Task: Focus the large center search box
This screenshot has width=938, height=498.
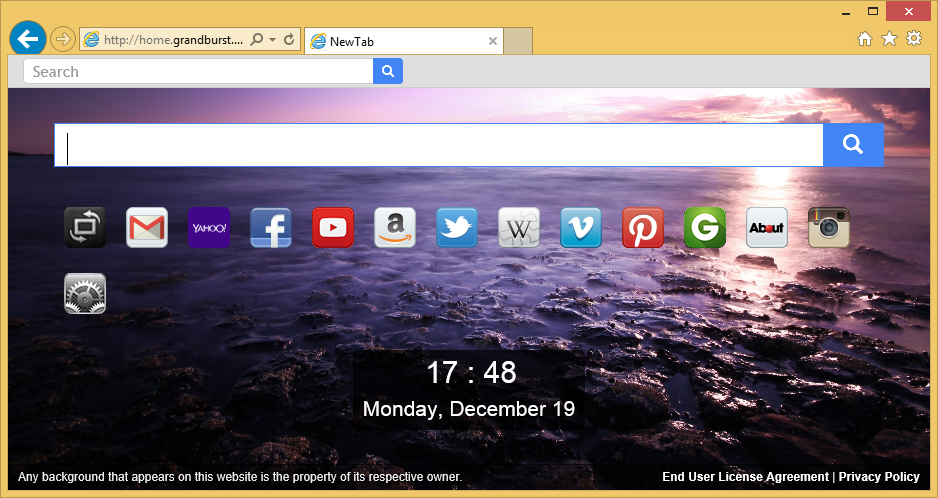Action: pyautogui.click(x=439, y=145)
